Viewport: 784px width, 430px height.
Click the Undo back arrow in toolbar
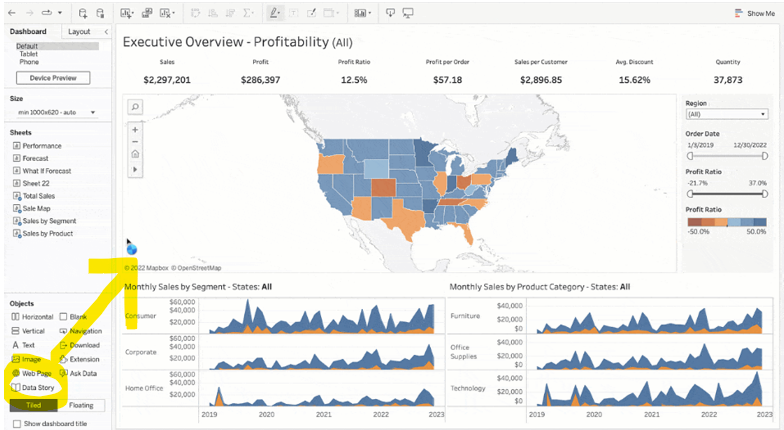(12, 12)
